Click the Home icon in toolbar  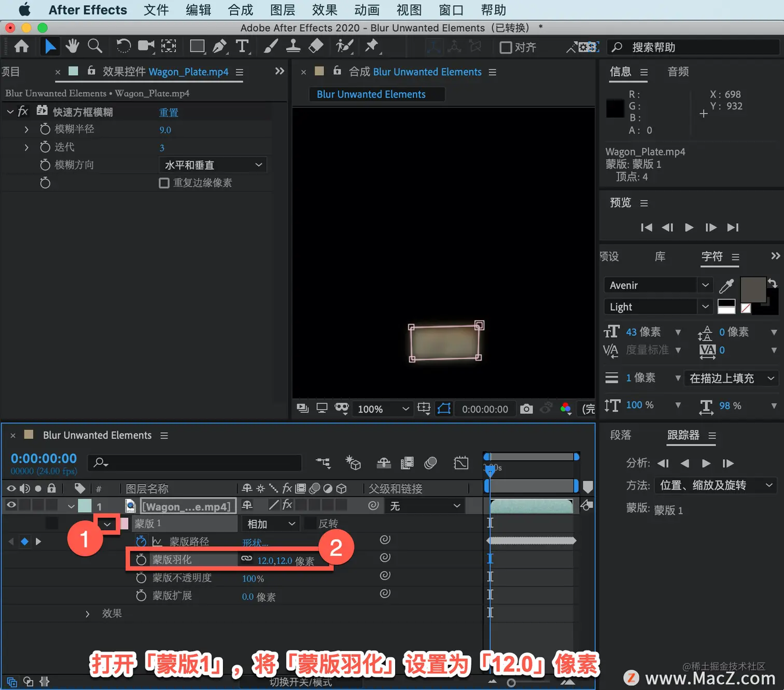tap(21, 47)
